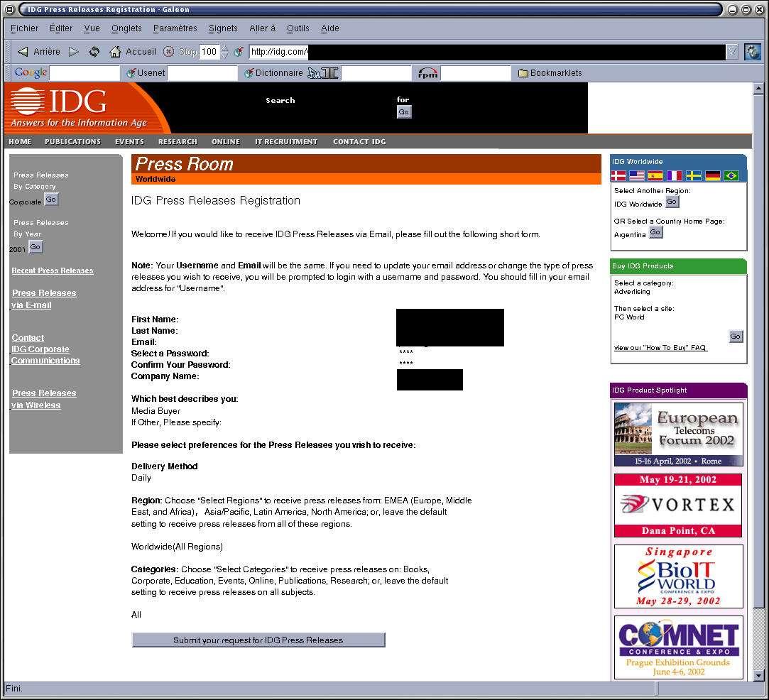Select the Brazilian flag
The width and height of the screenshot is (769, 700).
click(731, 175)
